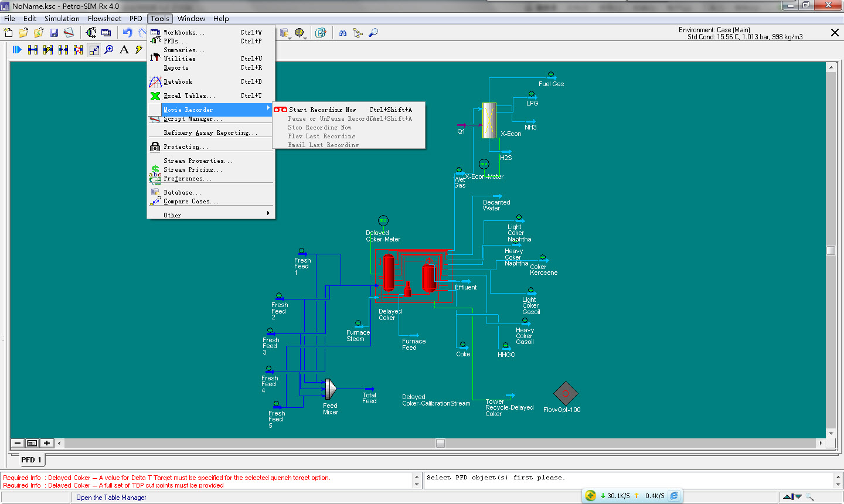Open the Flowsheet menu
The width and height of the screenshot is (844, 504).
pyautogui.click(x=105, y=18)
